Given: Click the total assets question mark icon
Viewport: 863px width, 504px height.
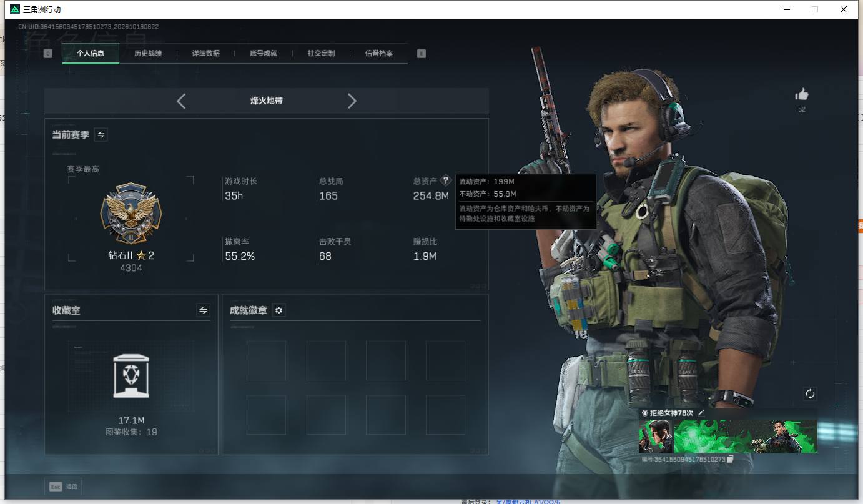Looking at the screenshot, I should [x=445, y=180].
